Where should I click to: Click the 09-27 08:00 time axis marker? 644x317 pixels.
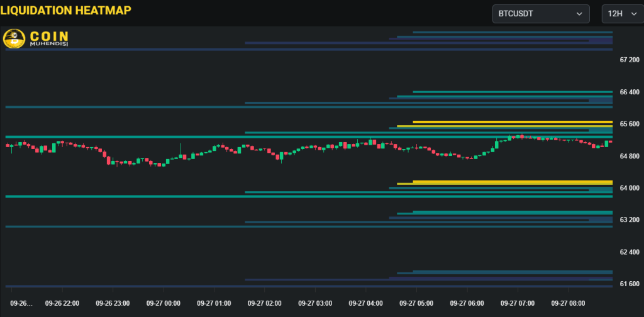pyautogui.click(x=568, y=303)
